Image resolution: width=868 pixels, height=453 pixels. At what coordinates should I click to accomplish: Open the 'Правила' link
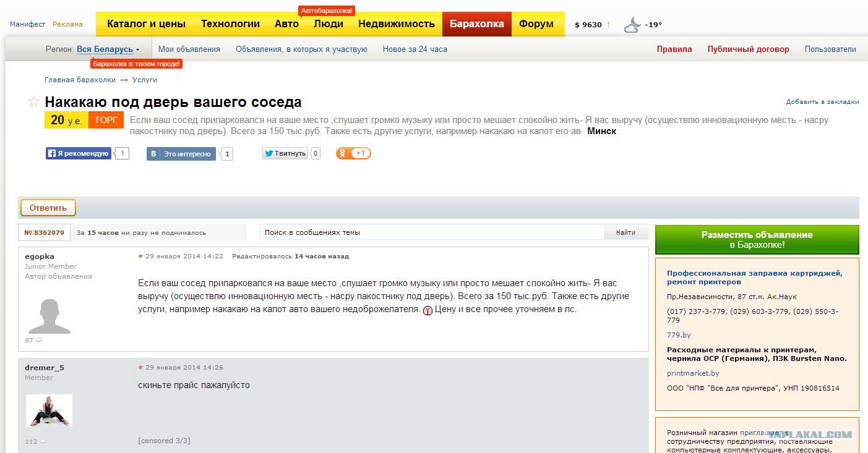[674, 49]
